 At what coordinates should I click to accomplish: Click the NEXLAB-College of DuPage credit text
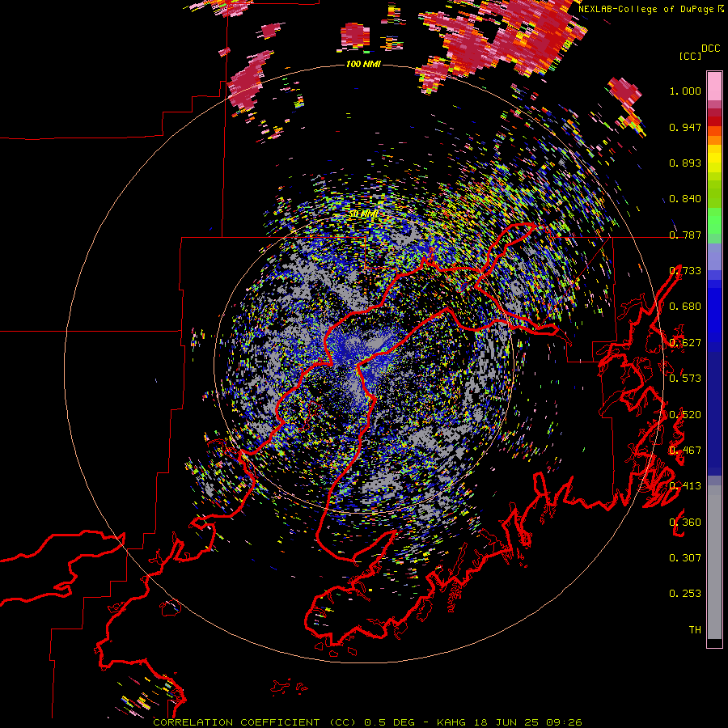645,9
